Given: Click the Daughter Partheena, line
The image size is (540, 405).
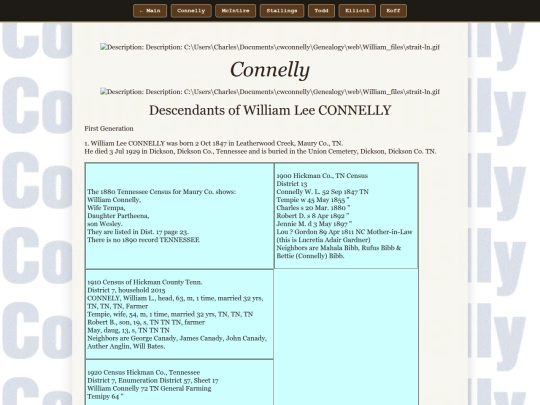Looking at the screenshot, I should (x=118, y=216).
